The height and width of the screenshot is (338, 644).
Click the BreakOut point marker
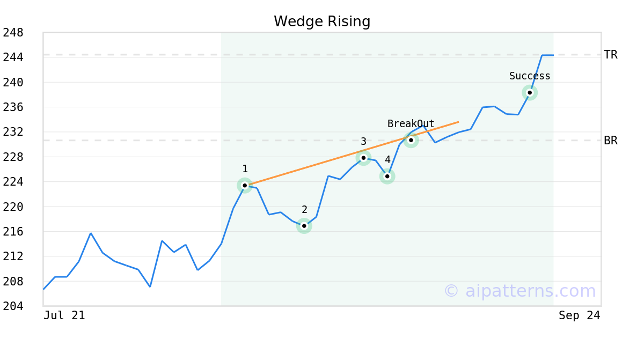[x=411, y=140]
